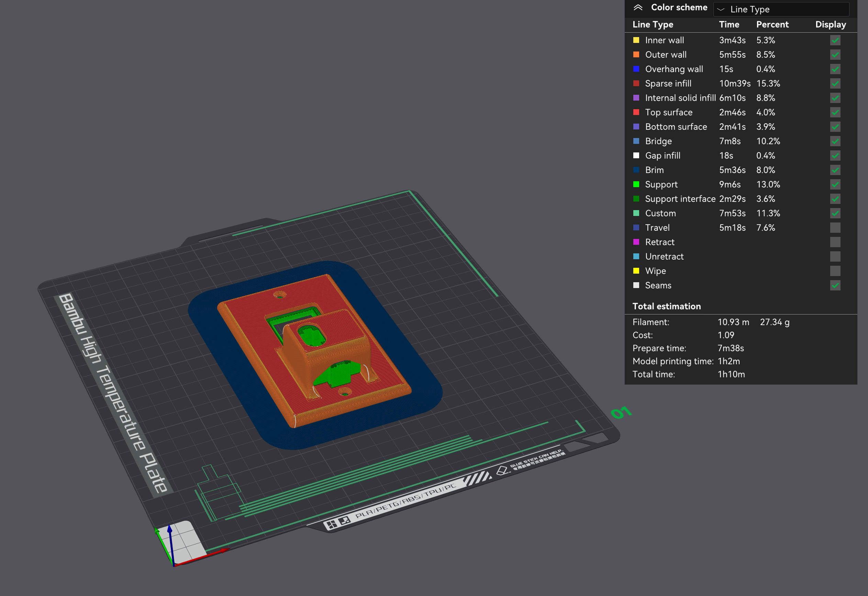Click the magenta Retract color icon

(636, 242)
